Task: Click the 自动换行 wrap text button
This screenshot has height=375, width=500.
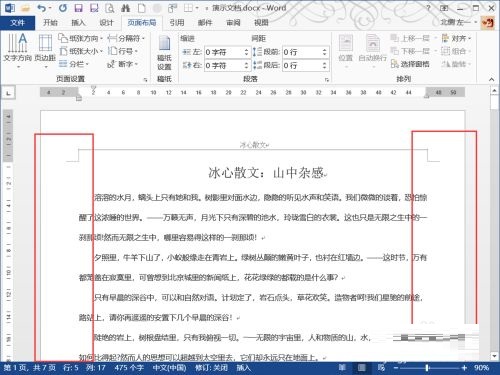Action: (372, 50)
